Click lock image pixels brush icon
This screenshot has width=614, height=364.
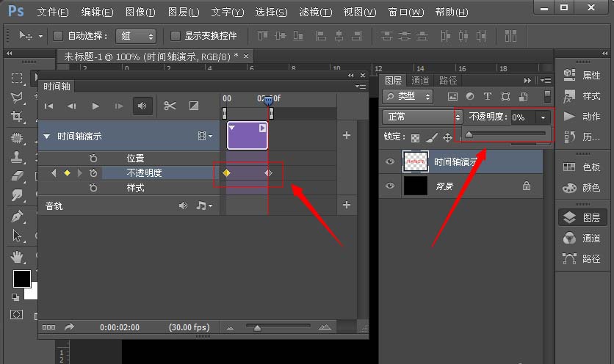click(432, 137)
